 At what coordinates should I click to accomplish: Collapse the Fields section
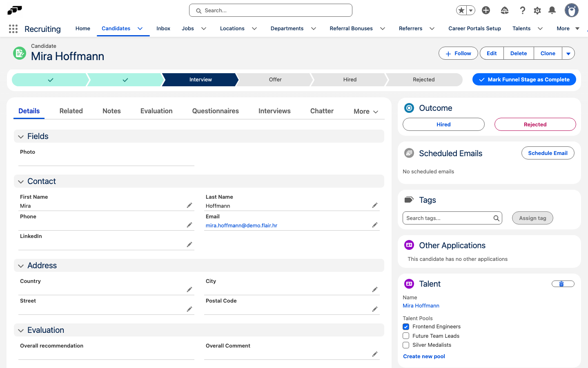(x=21, y=137)
